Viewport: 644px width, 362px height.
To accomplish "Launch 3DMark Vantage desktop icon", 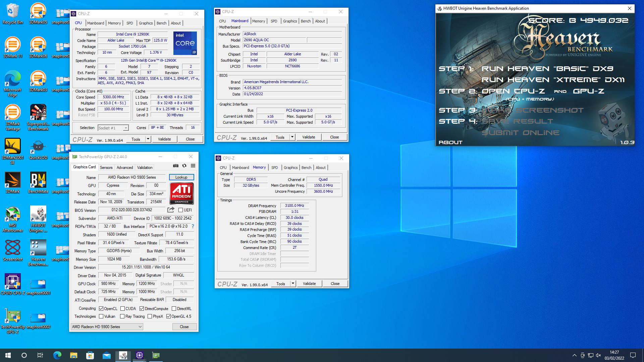I will [12, 117].
